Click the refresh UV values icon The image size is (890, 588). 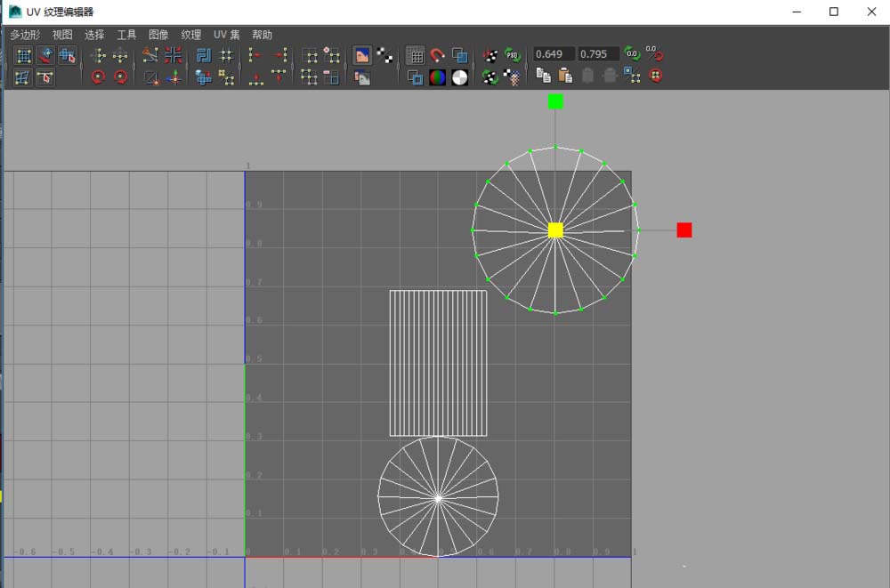(631, 54)
